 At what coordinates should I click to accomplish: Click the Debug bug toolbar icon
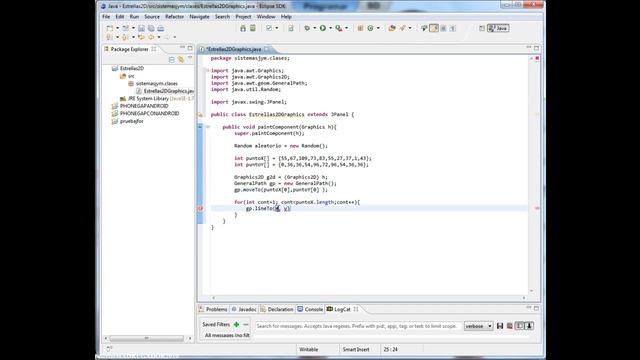coord(307,28)
